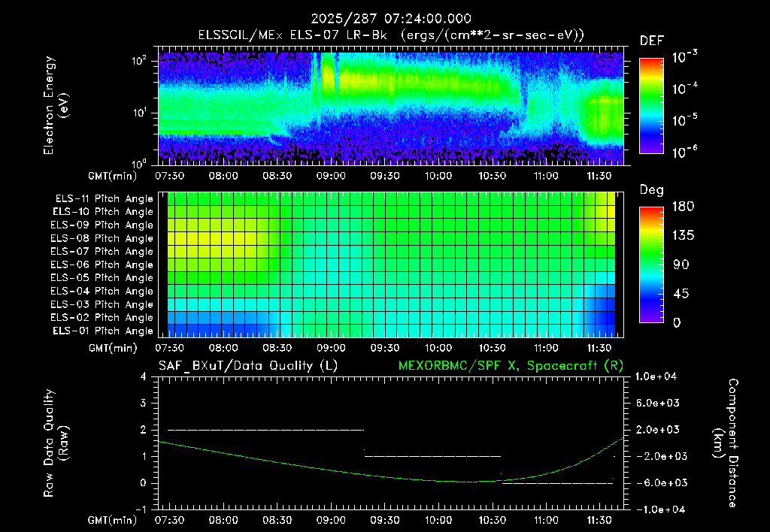770x532 pixels.
Task: Select the ELS-04 Pitch Angle row label
Action: click(102, 291)
